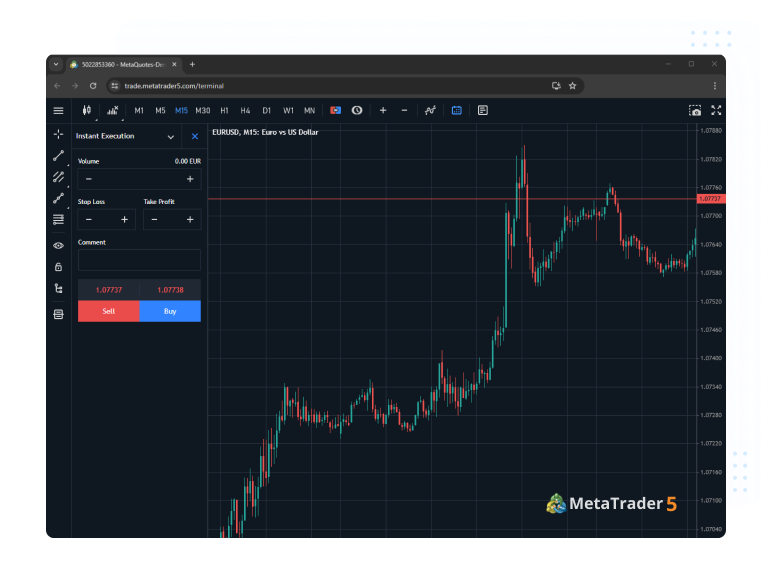This screenshot has width=780, height=585.
Task: Switch to H1 timeframe
Action: [224, 110]
